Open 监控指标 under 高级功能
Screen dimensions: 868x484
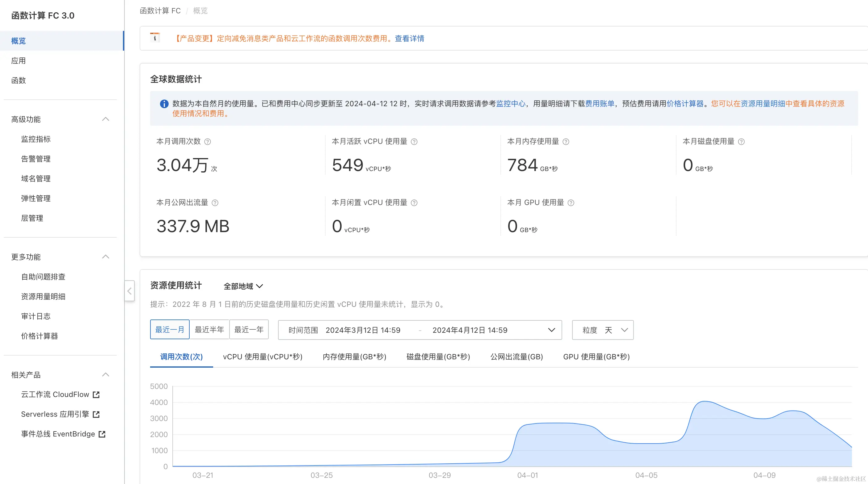point(36,139)
